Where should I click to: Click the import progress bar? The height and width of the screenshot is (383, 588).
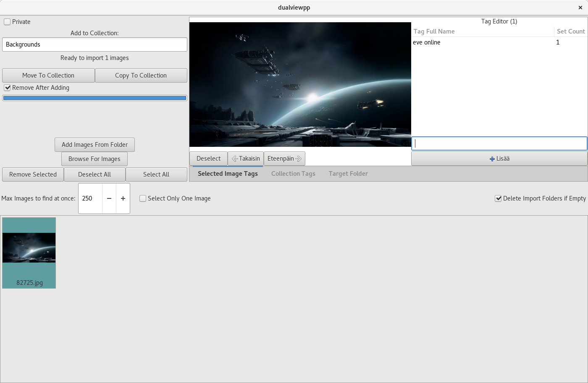(94, 98)
